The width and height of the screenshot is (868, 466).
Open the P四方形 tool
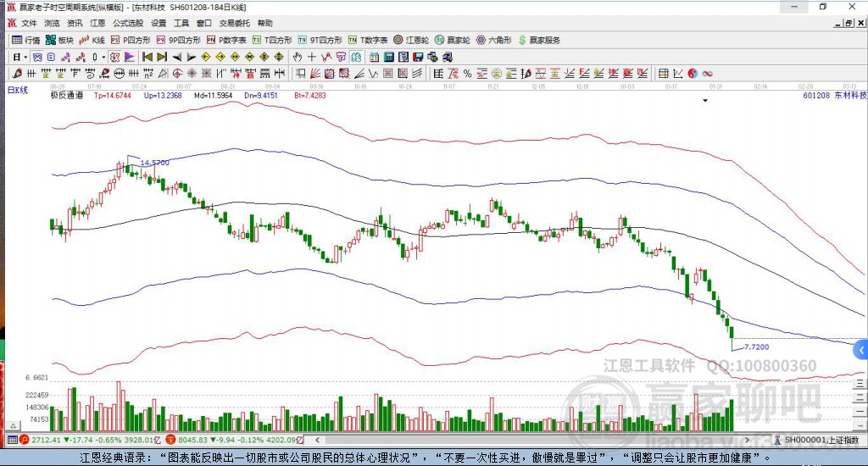click(131, 40)
